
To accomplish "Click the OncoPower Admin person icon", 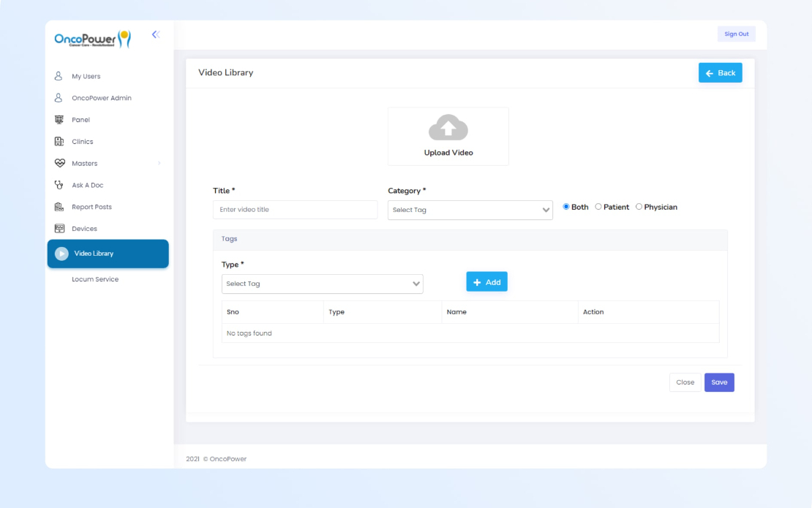I will coord(59,98).
